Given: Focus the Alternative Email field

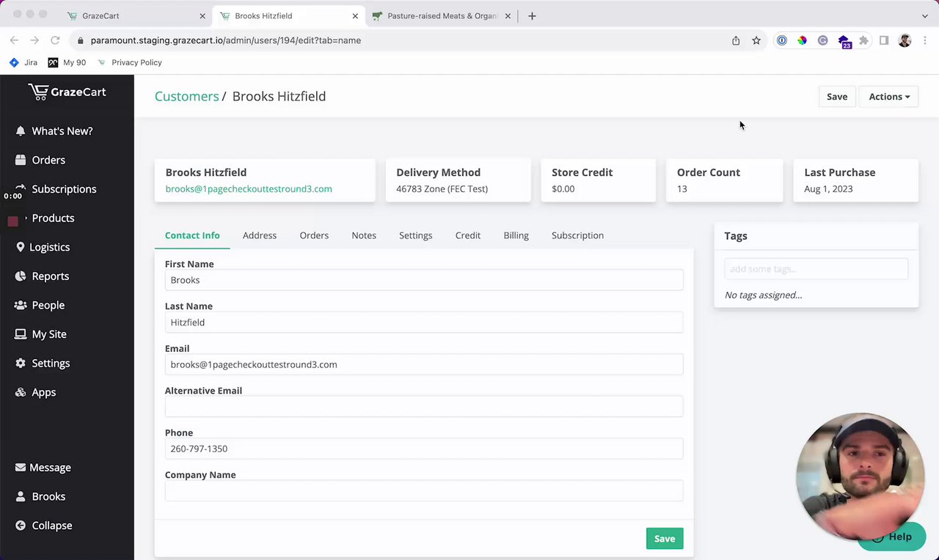Looking at the screenshot, I should tap(423, 407).
